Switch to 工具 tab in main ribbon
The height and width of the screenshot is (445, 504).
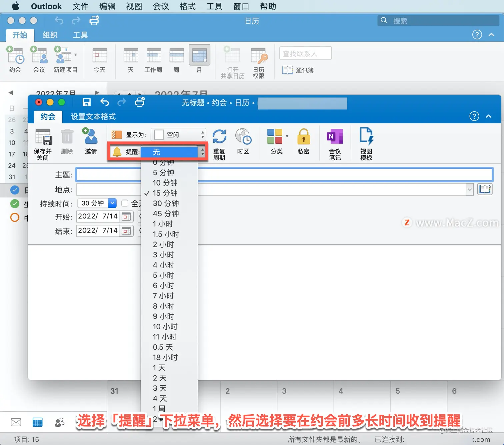coord(80,35)
